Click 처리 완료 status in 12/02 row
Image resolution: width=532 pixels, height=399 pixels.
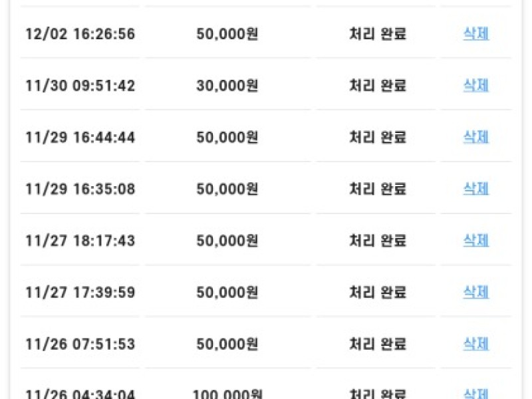click(378, 34)
